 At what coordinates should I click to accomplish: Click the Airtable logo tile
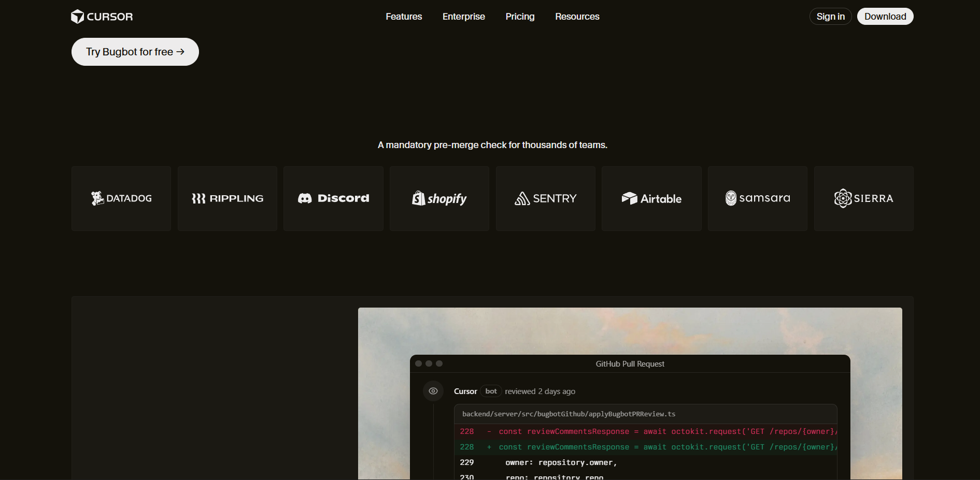tap(651, 198)
